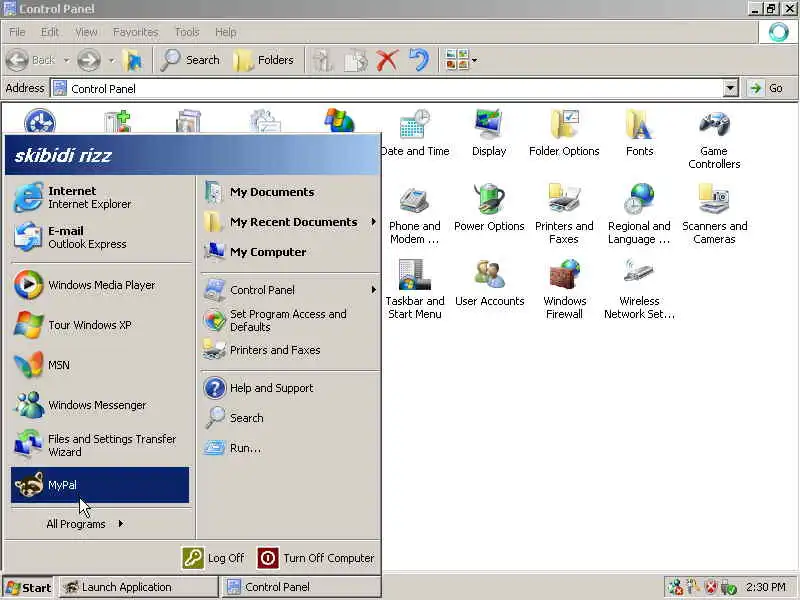
Task: Open My Computer from Start menu
Action: [290, 252]
